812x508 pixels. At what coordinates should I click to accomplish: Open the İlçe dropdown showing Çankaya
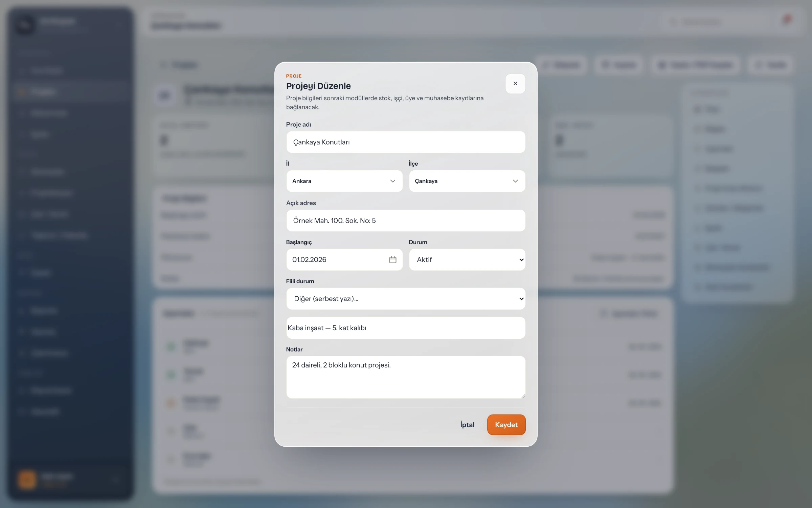point(467,181)
